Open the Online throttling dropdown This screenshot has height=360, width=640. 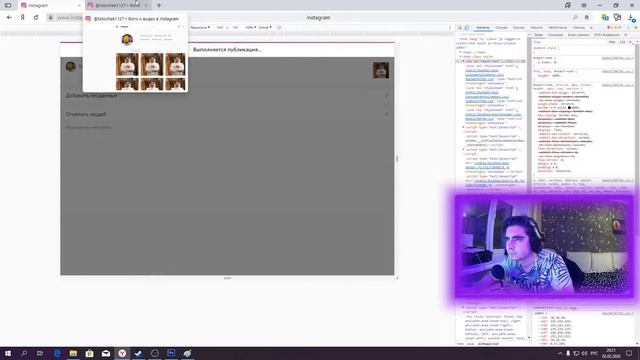click(x=264, y=27)
